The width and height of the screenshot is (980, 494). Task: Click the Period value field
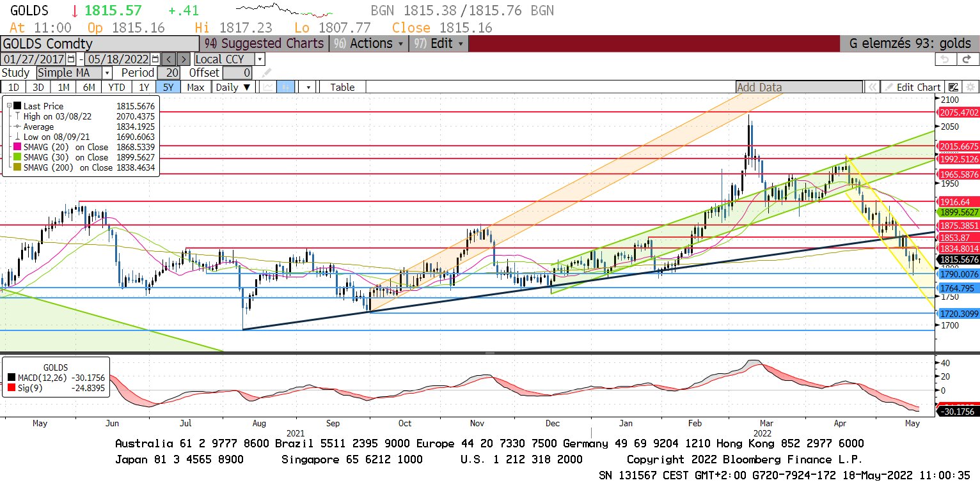click(168, 73)
